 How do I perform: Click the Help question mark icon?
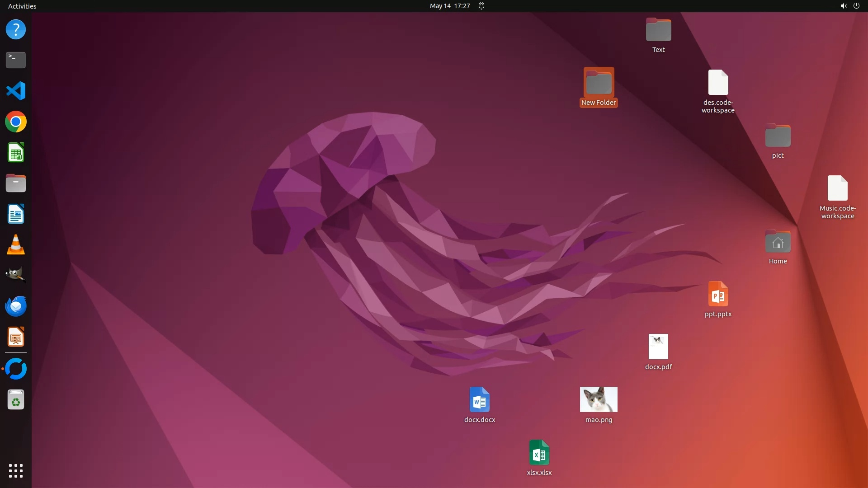click(16, 29)
